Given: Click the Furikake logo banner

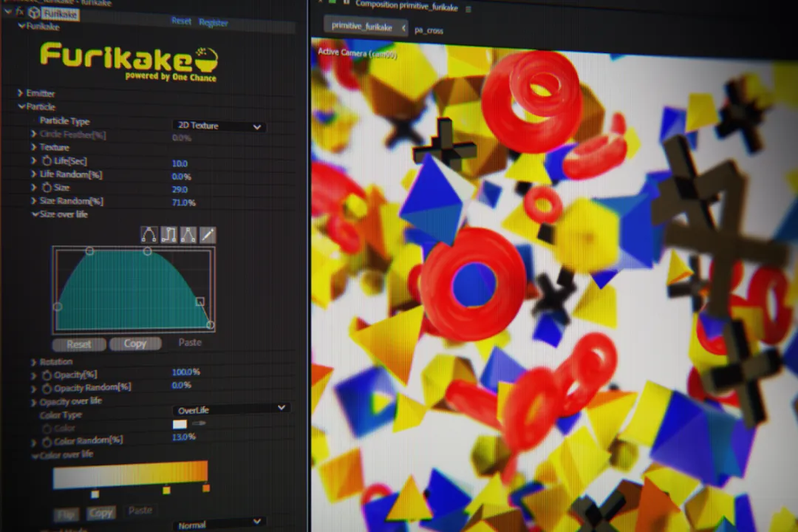Looking at the screenshot, I should coord(129,61).
